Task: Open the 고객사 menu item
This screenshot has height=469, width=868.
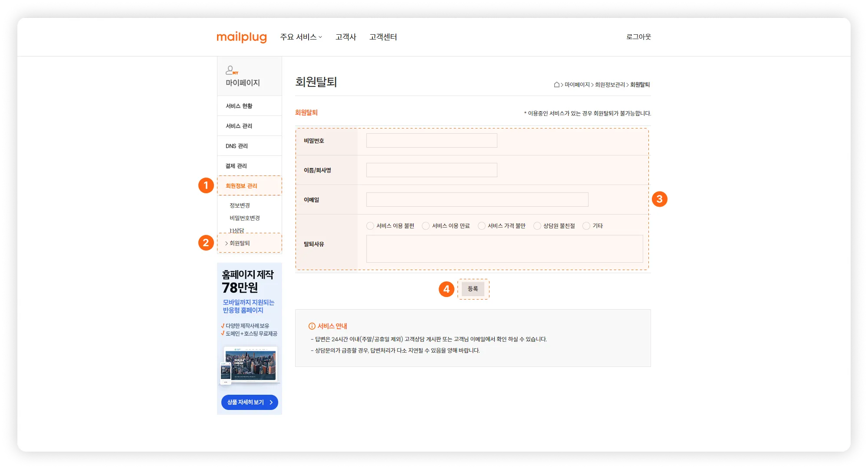Action: [x=345, y=37]
